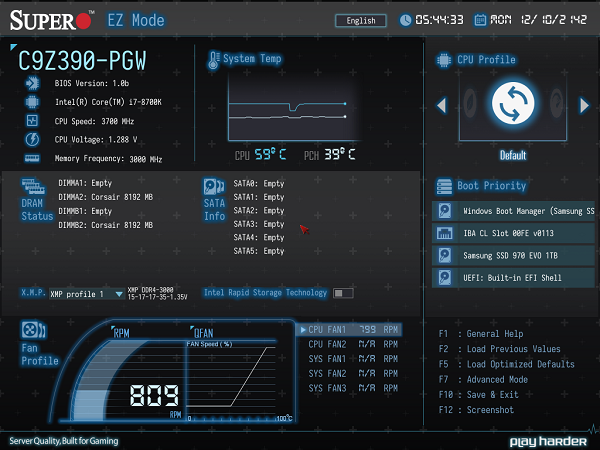Open the English language selector
600x450 pixels.
(x=361, y=21)
